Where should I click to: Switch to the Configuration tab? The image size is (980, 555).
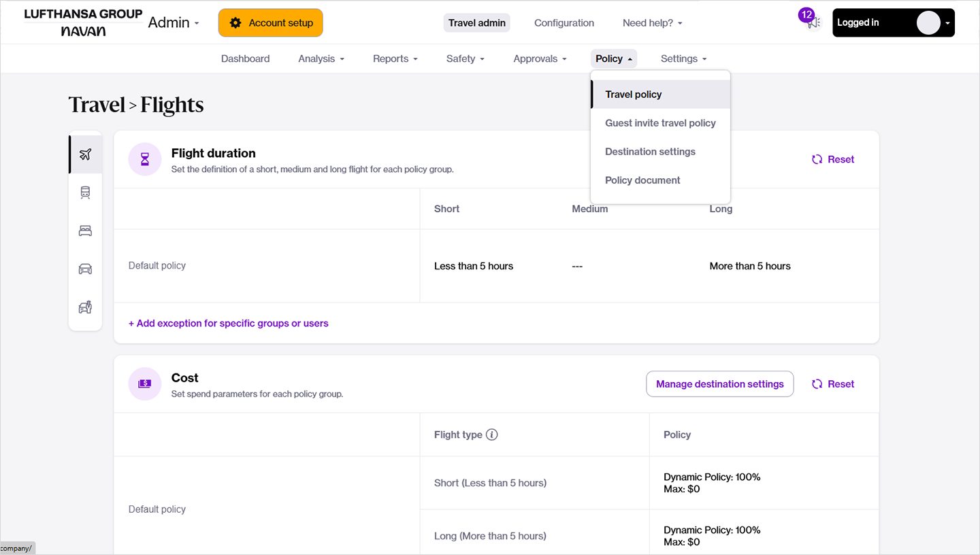(563, 22)
